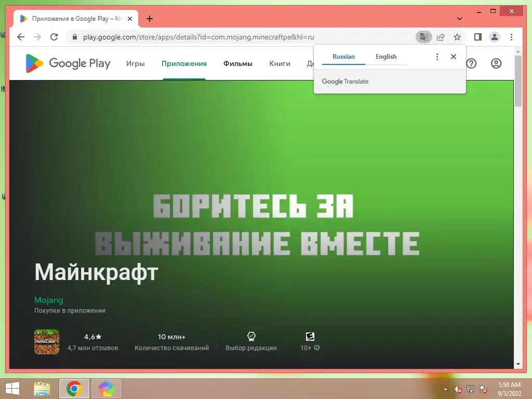Click the scrollbar up arrow
The width and height of the screenshot is (532, 399).
click(x=518, y=51)
